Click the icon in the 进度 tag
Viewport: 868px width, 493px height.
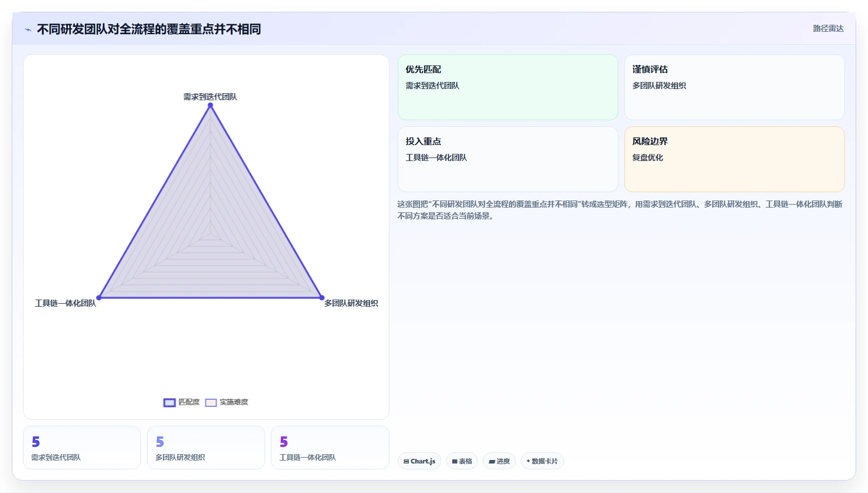click(x=492, y=461)
